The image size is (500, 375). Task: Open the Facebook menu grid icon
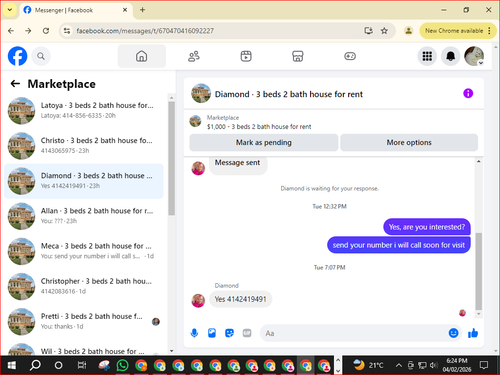click(x=427, y=56)
